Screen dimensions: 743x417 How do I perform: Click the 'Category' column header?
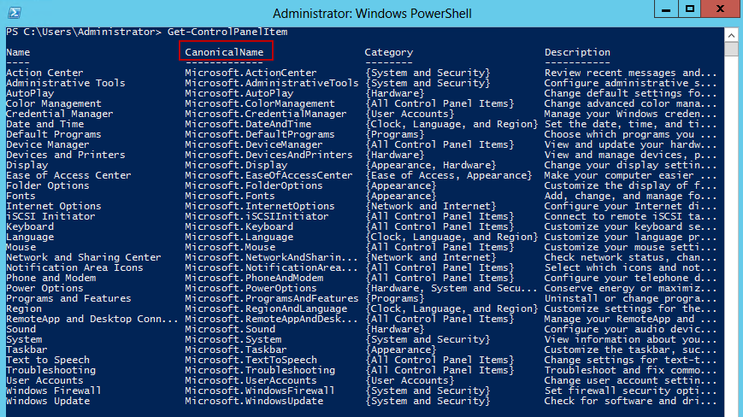[x=389, y=52]
